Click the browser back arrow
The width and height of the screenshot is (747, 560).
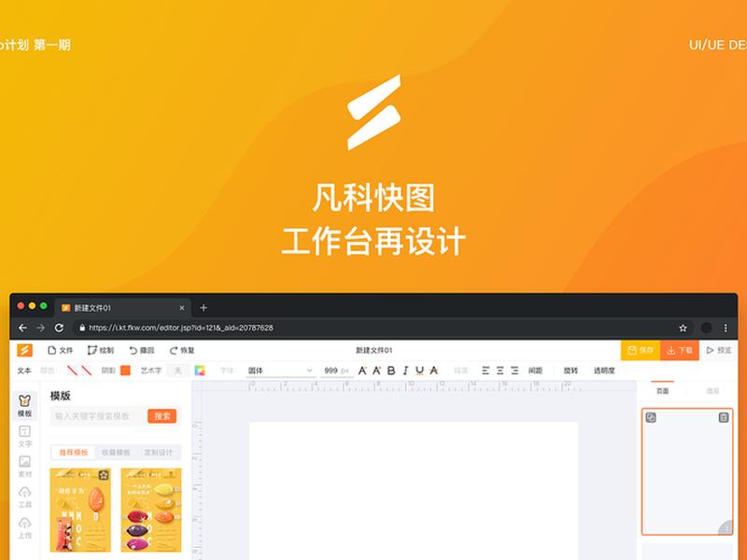coord(22,328)
